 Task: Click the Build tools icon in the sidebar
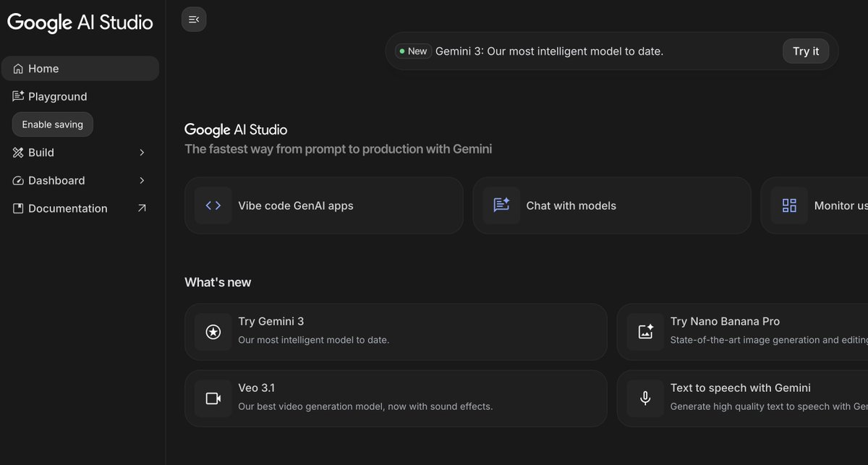point(18,153)
